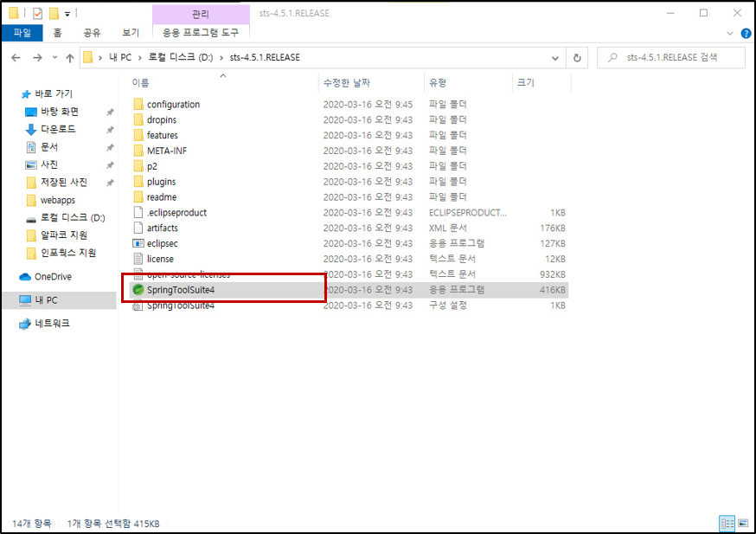
Task: Select 네트워크 in navigation pane
Action: [44, 324]
